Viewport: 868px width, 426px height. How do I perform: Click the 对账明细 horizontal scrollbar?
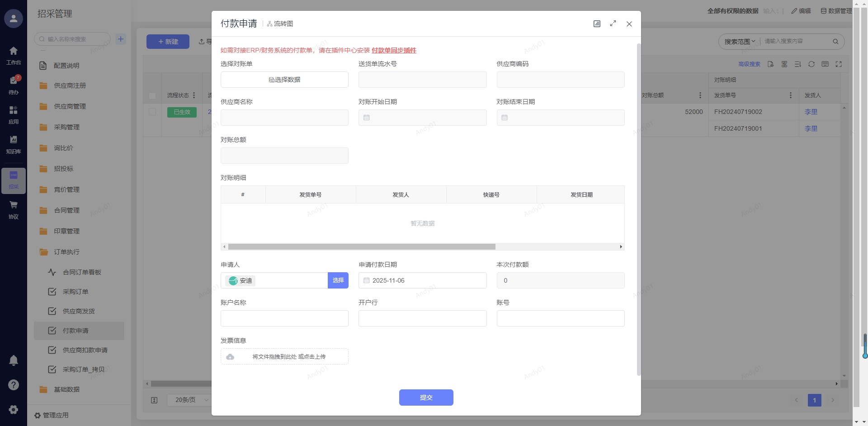(362, 247)
